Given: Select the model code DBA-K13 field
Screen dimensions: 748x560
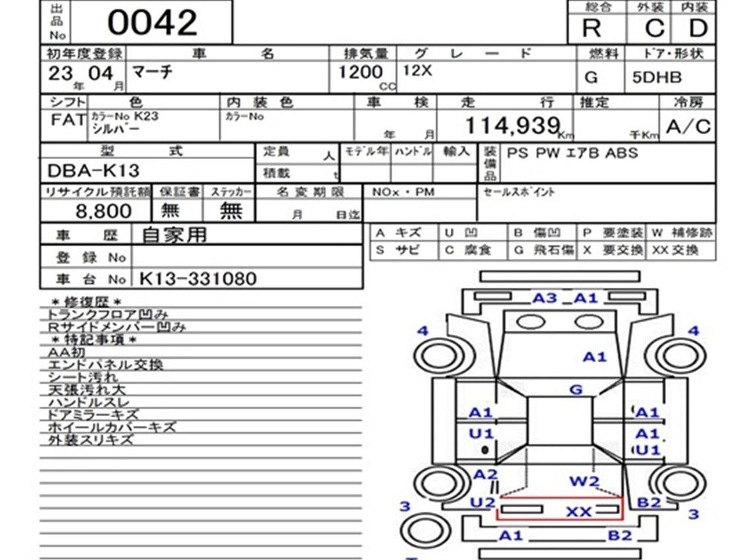Looking at the screenshot, I should tap(94, 171).
